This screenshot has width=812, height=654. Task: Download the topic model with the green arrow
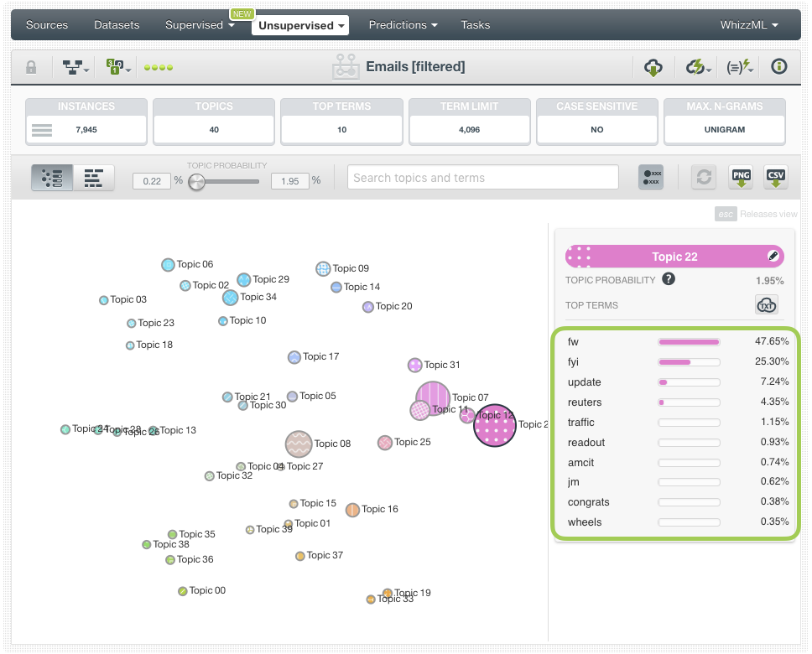653,66
